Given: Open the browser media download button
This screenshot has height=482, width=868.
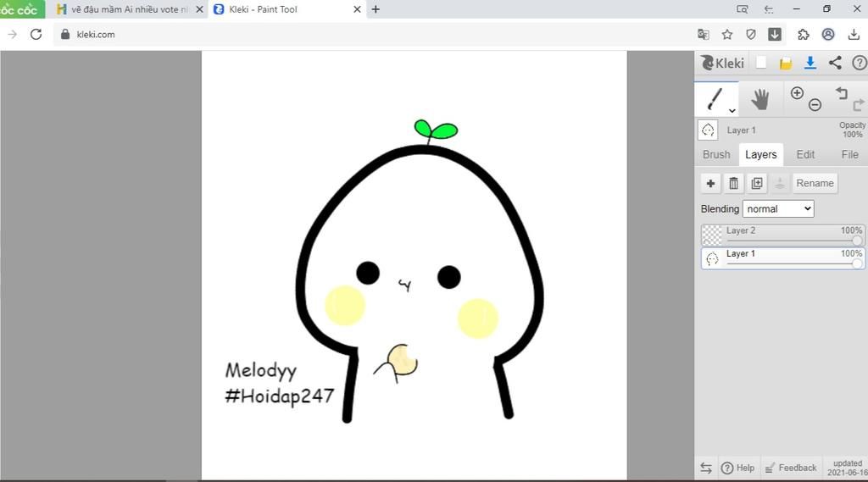Looking at the screenshot, I should [775, 35].
